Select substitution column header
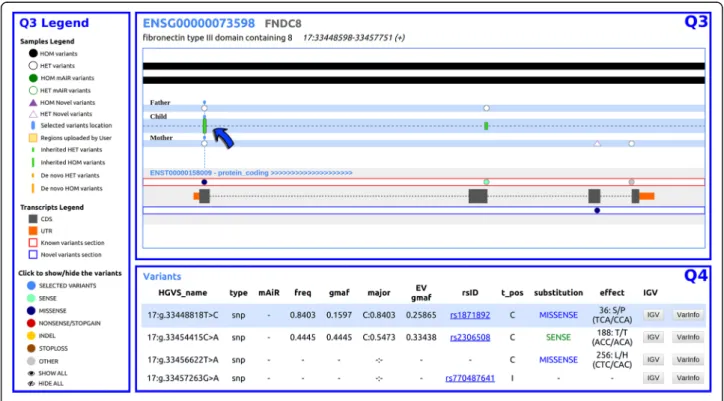 [x=558, y=293]
